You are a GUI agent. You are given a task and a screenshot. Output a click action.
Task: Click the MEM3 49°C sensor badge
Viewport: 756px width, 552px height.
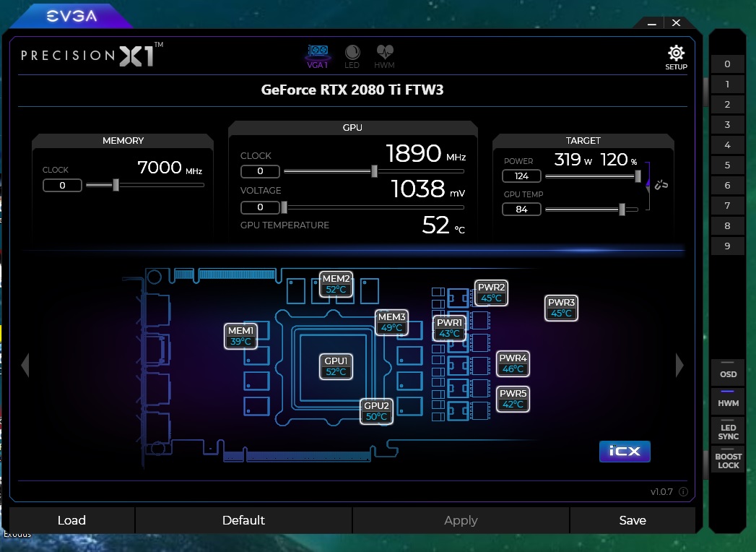pyautogui.click(x=391, y=322)
